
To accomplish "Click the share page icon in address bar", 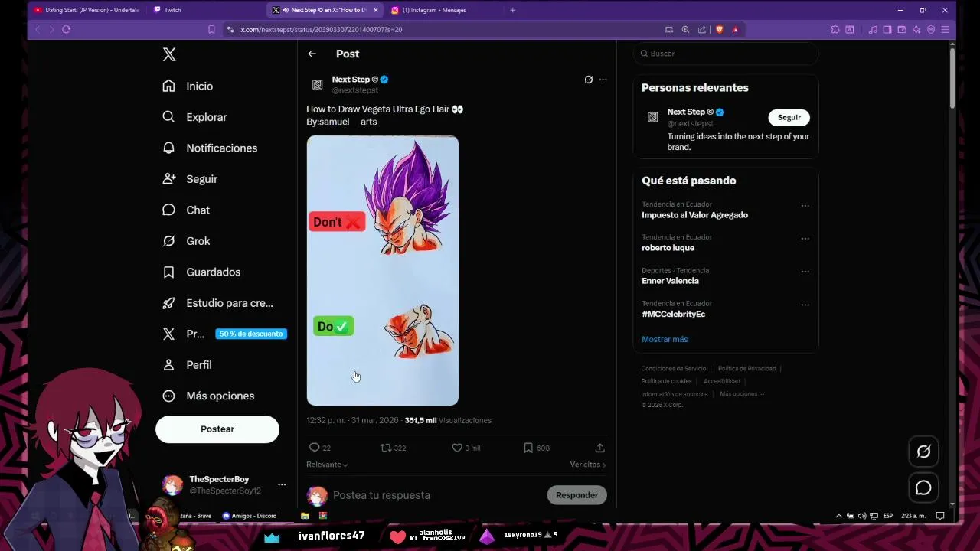I will click(x=702, y=29).
